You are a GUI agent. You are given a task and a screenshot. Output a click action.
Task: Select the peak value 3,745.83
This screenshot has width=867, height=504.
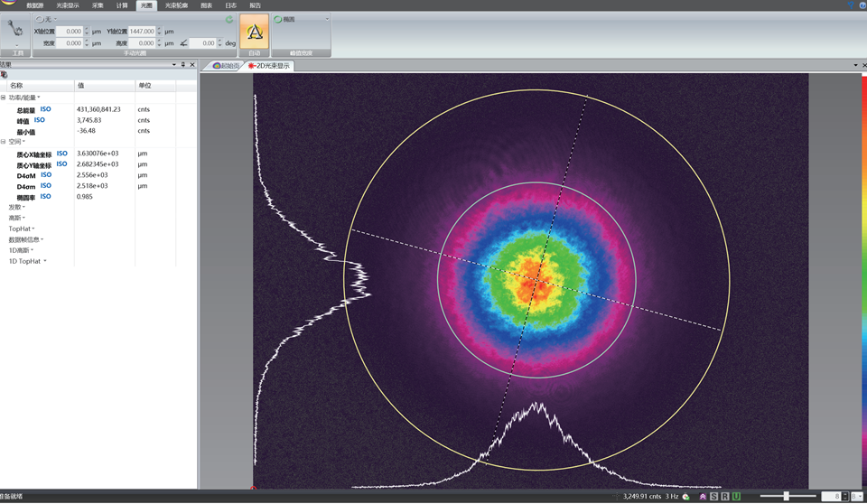click(x=89, y=120)
